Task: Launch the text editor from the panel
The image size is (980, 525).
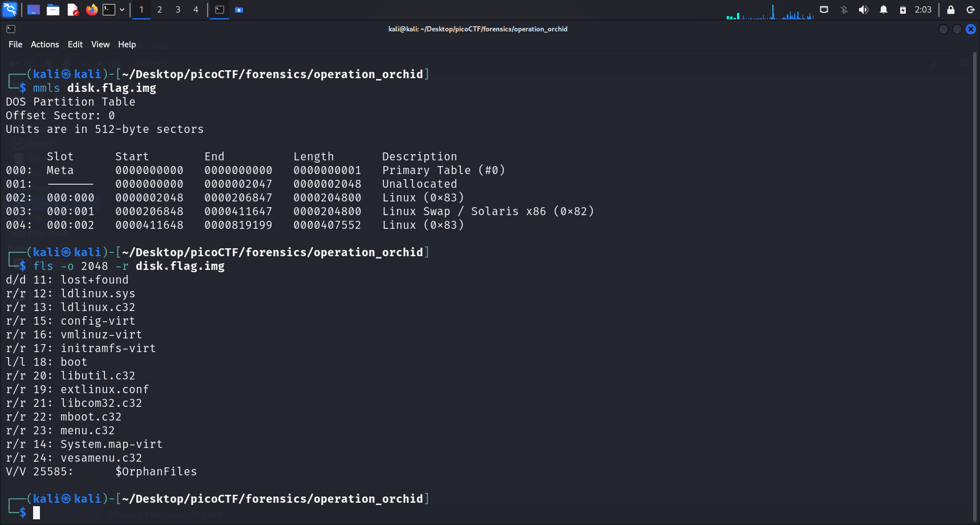Action: coord(72,10)
